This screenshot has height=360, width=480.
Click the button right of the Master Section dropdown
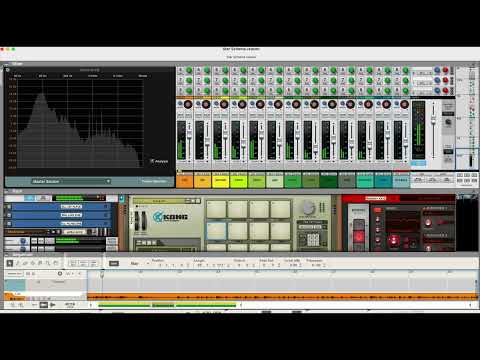[154, 181]
